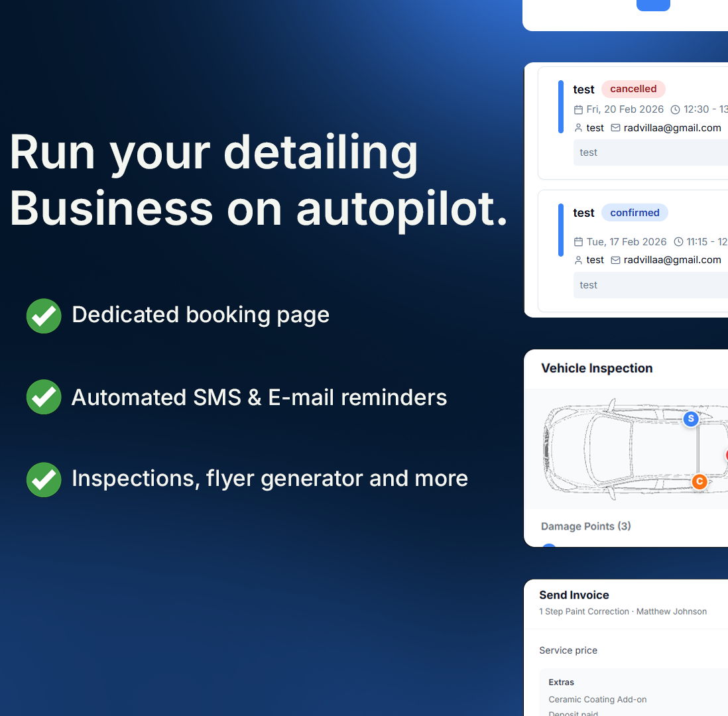Toggle the checkmark beside Automated SMS reminders
728x716 pixels.
pyautogui.click(x=43, y=397)
